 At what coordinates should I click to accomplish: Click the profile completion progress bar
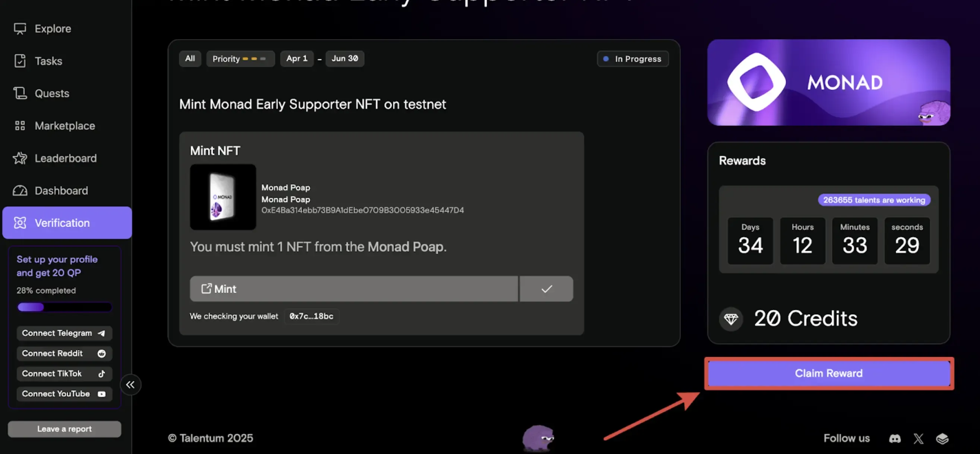click(x=64, y=307)
